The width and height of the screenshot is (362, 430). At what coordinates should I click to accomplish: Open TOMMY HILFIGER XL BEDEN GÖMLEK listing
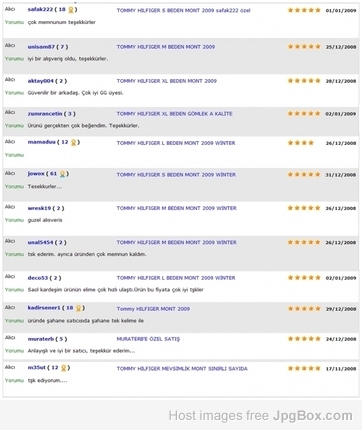click(174, 114)
